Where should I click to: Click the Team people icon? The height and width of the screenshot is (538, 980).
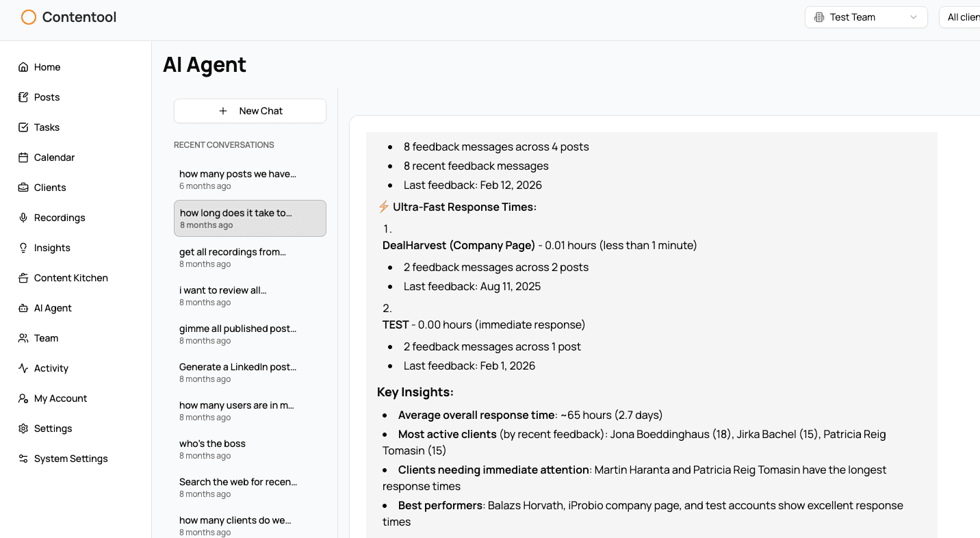coord(23,338)
